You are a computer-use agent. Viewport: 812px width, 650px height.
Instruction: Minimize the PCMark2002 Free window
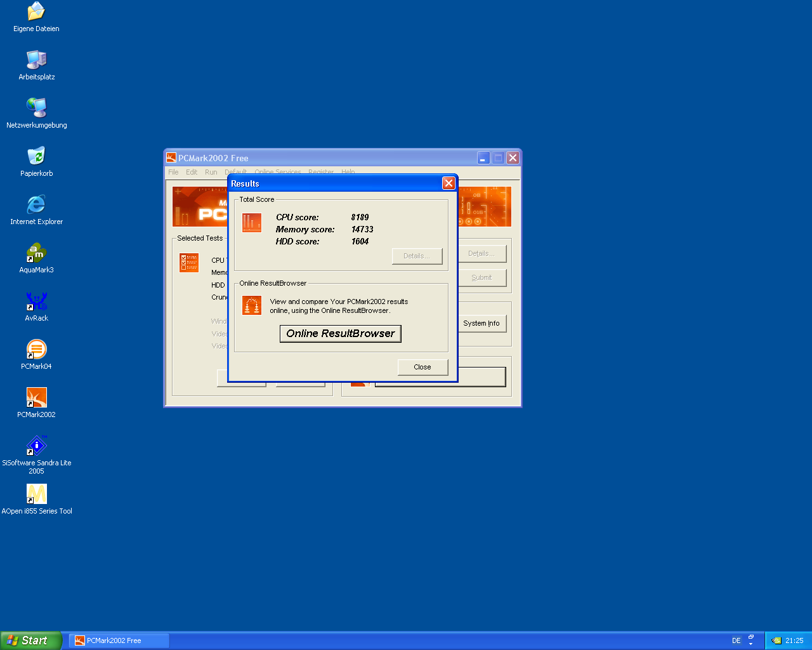click(483, 158)
